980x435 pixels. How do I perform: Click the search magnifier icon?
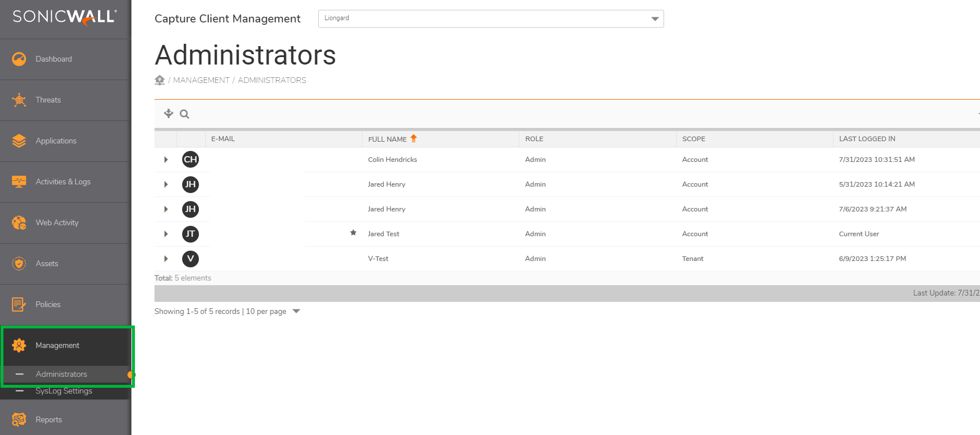(x=184, y=114)
